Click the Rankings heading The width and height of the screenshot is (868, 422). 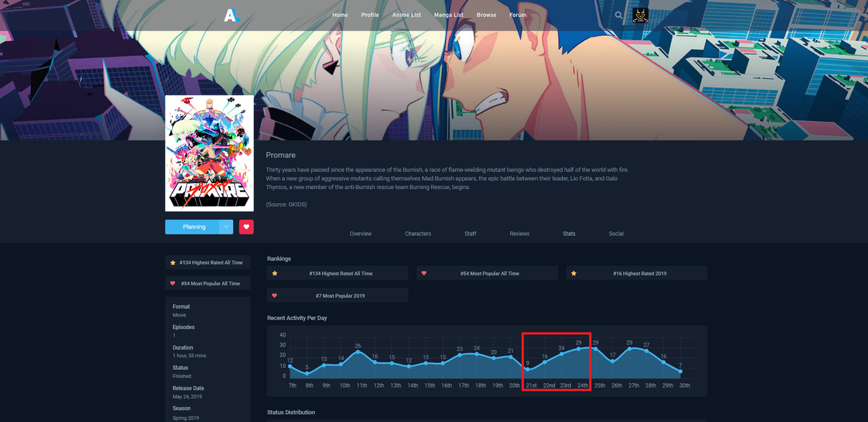click(x=279, y=258)
